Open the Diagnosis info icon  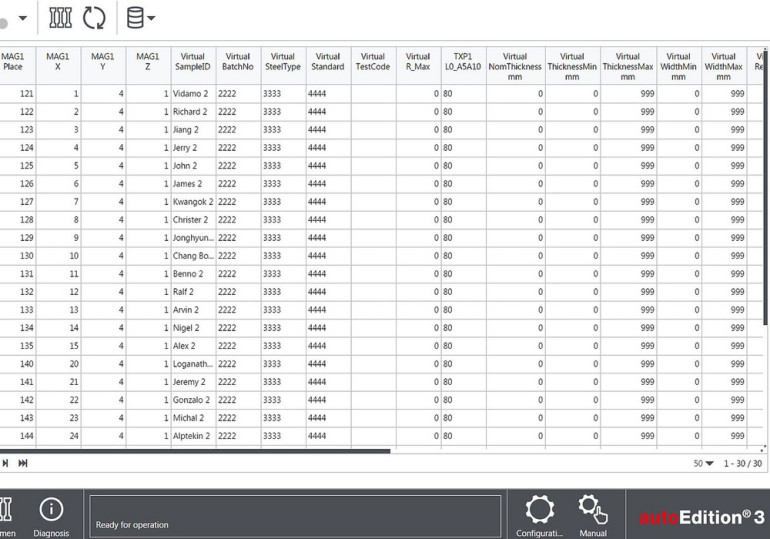51,510
